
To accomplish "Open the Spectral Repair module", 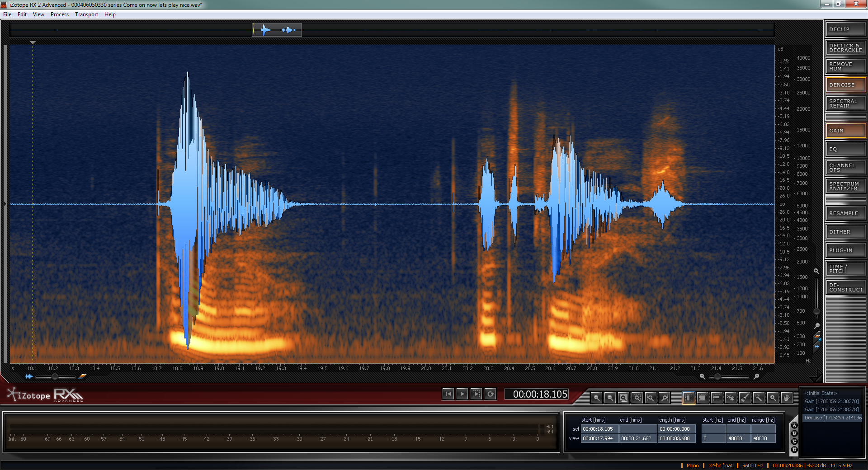I will (845, 103).
